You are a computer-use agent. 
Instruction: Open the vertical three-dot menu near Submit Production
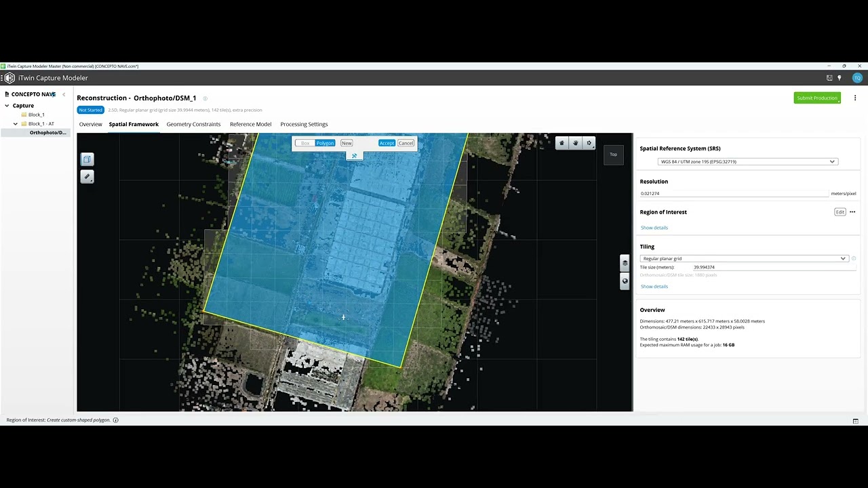(x=855, y=98)
